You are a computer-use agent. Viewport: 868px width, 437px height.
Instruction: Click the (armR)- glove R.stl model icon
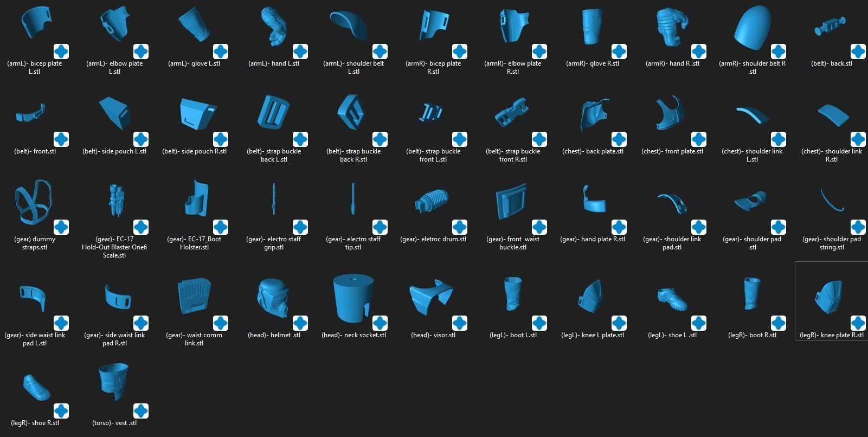point(592,27)
